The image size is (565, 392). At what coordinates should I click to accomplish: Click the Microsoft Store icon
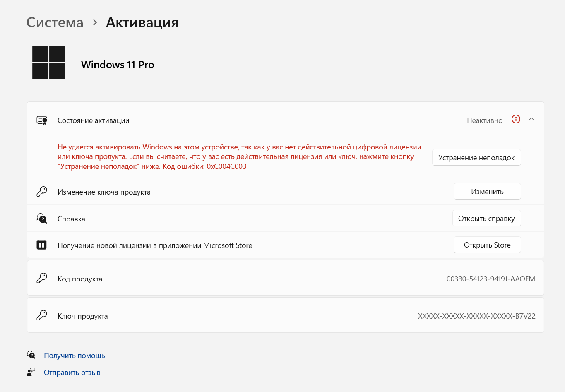coord(42,245)
